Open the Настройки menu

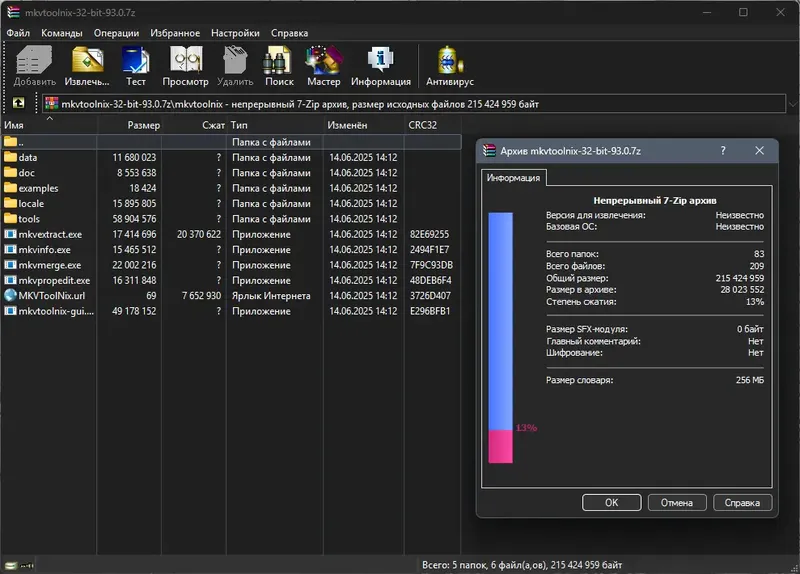coord(236,32)
